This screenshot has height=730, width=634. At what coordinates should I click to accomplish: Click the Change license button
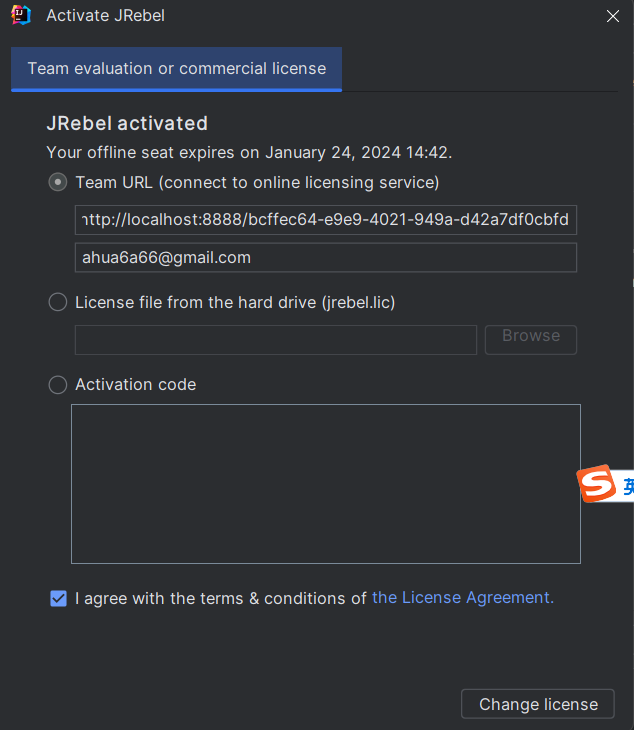[538, 704]
